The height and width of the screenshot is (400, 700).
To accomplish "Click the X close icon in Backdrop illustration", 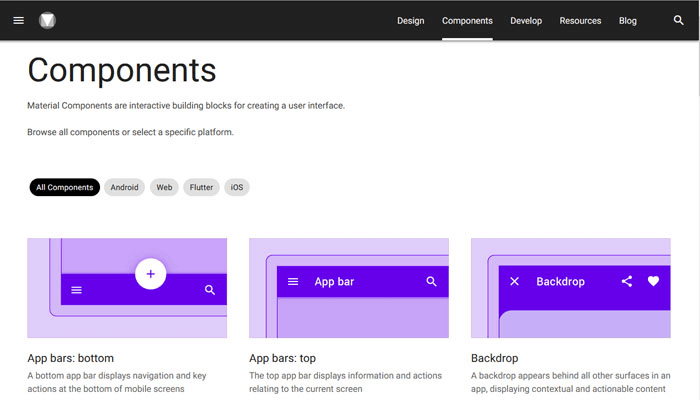I will [514, 281].
